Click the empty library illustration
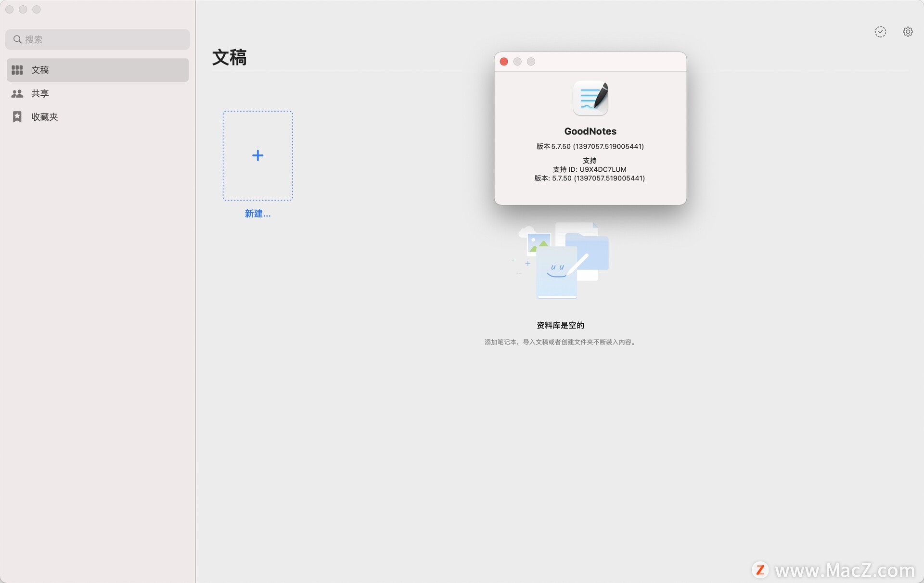Viewport: 924px width, 583px height. click(560, 260)
